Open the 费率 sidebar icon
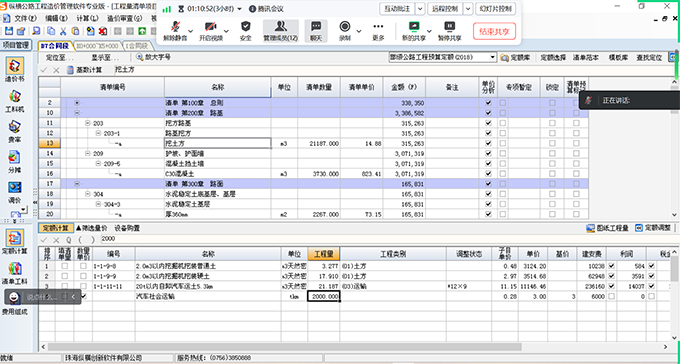The width and height of the screenshot is (680, 364). click(15, 132)
